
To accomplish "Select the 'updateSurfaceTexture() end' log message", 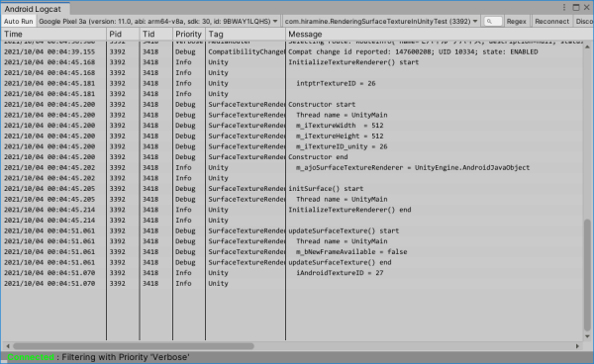I will click(x=340, y=262).
